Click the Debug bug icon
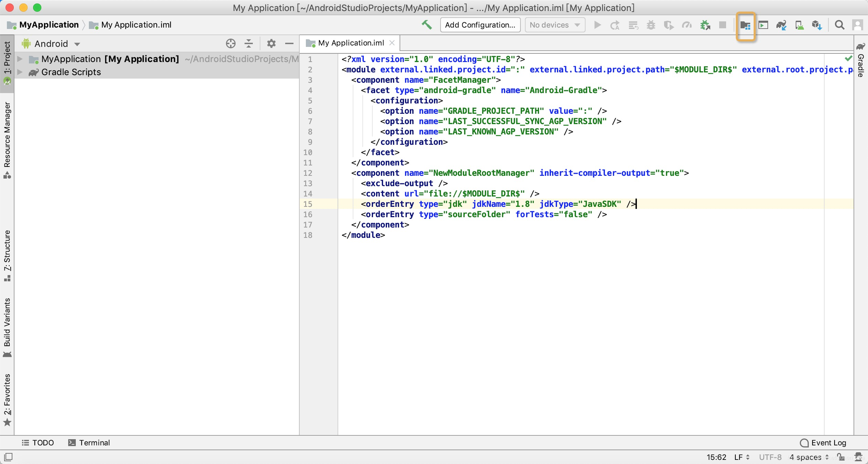The width and height of the screenshot is (868, 464). (651, 25)
